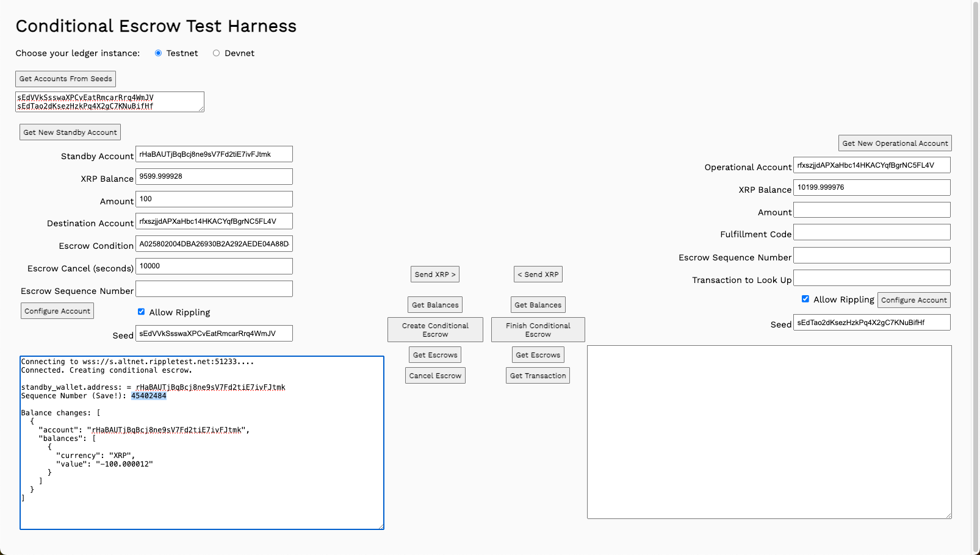Disable Allow Rippling for the standby account
Image resolution: width=980 pixels, height=555 pixels.
(141, 312)
